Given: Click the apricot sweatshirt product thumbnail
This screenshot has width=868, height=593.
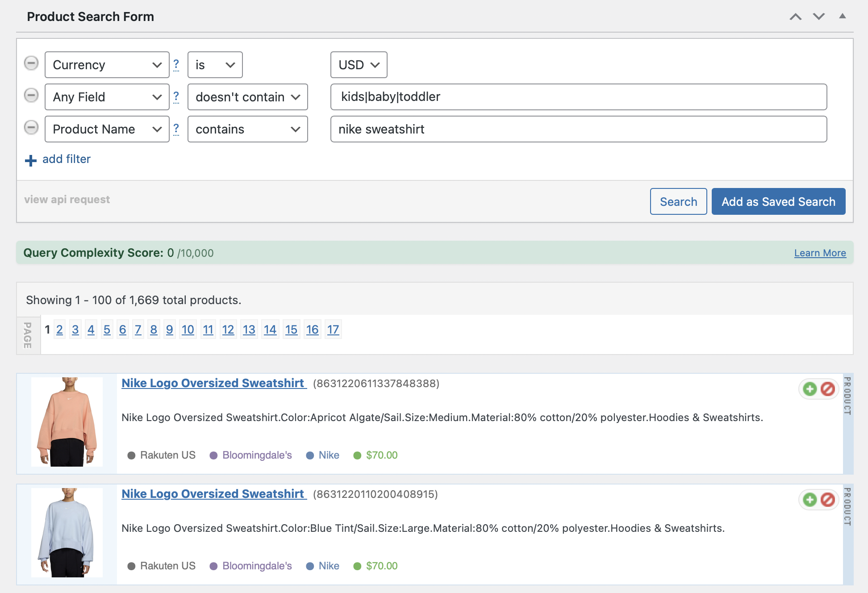Looking at the screenshot, I should (x=67, y=422).
